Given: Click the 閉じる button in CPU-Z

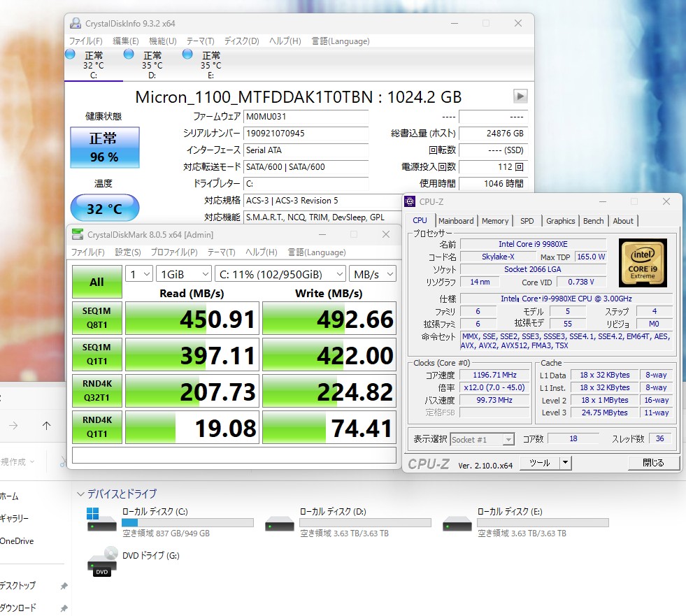Looking at the screenshot, I should 654,463.
